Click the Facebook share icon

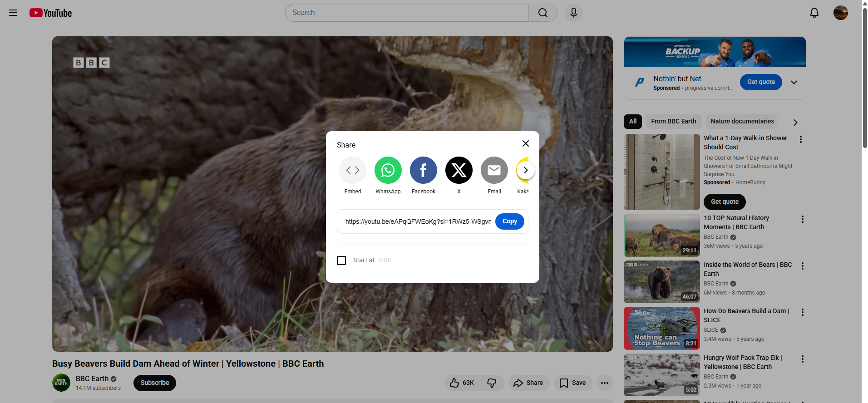pyautogui.click(x=423, y=171)
